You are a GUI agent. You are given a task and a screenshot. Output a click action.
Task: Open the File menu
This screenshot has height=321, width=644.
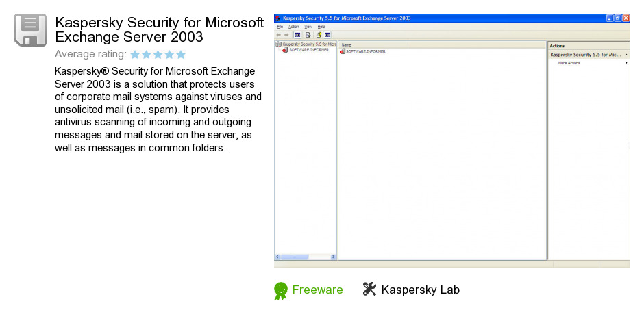point(280,27)
